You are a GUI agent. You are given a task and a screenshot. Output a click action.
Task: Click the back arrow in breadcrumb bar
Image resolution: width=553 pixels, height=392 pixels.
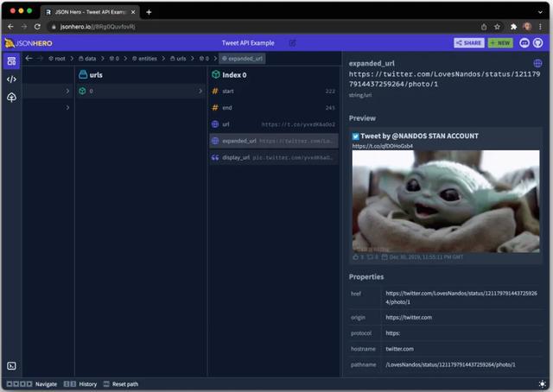pos(29,59)
